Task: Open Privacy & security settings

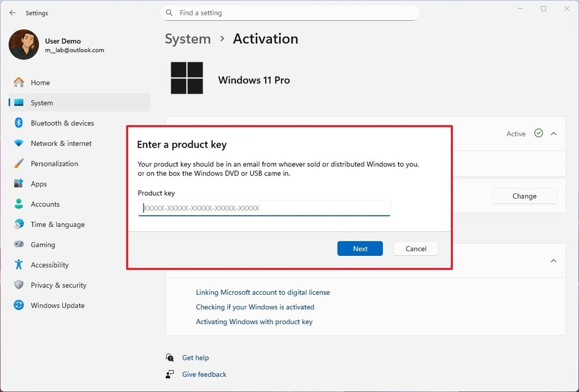Action: pos(58,285)
